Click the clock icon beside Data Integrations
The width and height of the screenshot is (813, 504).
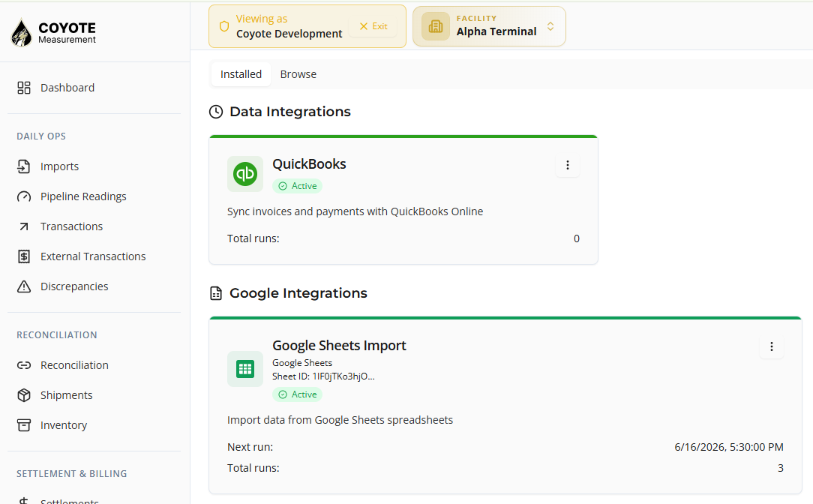[x=216, y=112]
